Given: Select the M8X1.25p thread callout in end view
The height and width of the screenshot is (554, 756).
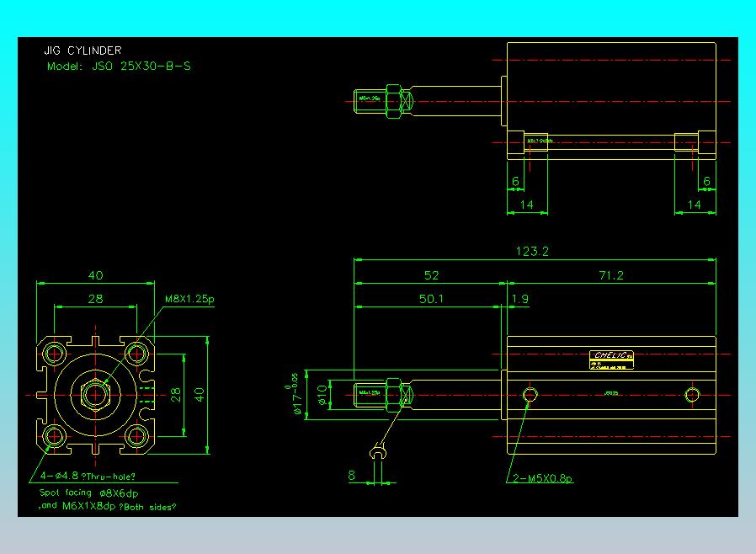Looking at the screenshot, I should point(189,299).
